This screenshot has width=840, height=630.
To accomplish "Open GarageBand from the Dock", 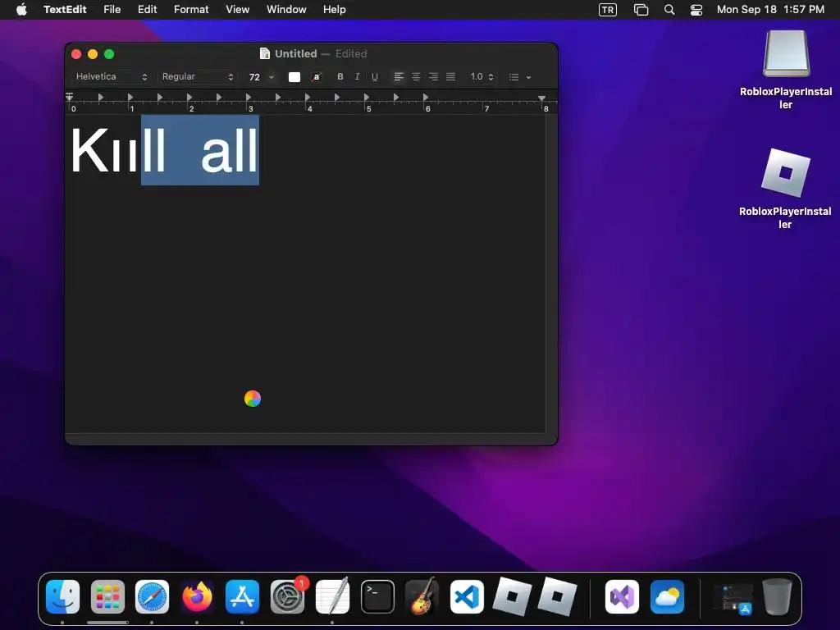I will coord(422,596).
